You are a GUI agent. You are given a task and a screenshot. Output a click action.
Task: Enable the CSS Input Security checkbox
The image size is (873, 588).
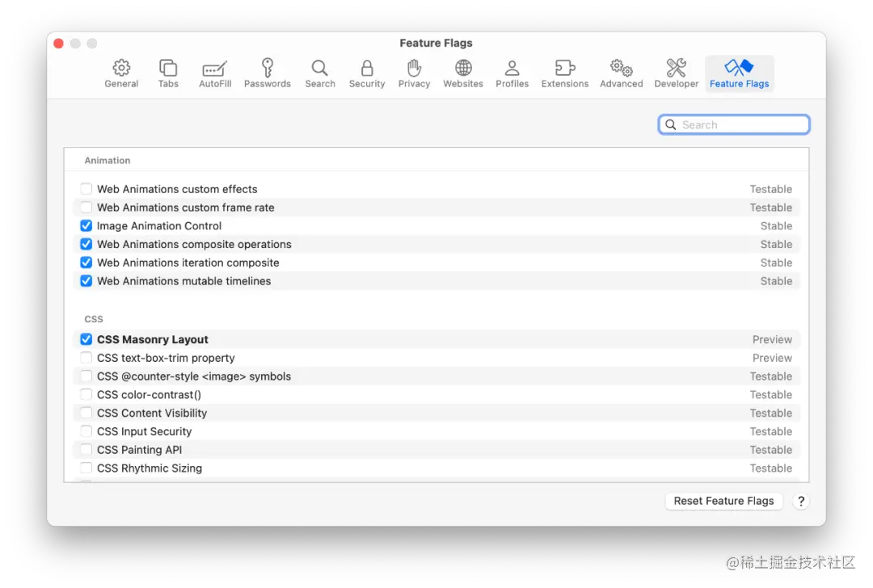pos(86,431)
